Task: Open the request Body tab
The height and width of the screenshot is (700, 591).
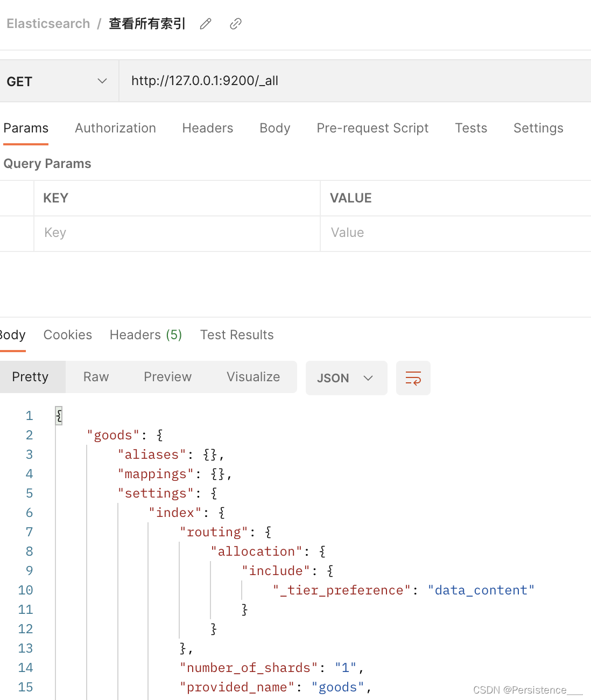Action: (x=275, y=128)
